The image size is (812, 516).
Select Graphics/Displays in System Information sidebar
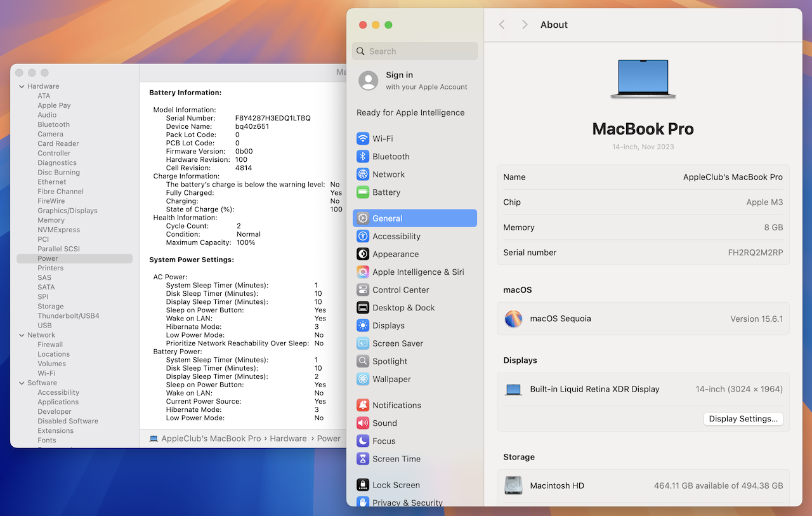coord(67,211)
